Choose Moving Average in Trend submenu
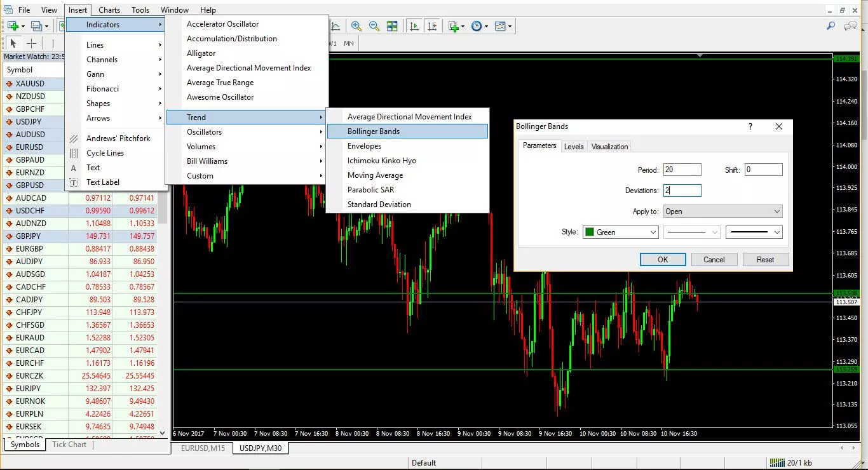Image resolution: width=868 pixels, height=470 pixels. point(407,175)
